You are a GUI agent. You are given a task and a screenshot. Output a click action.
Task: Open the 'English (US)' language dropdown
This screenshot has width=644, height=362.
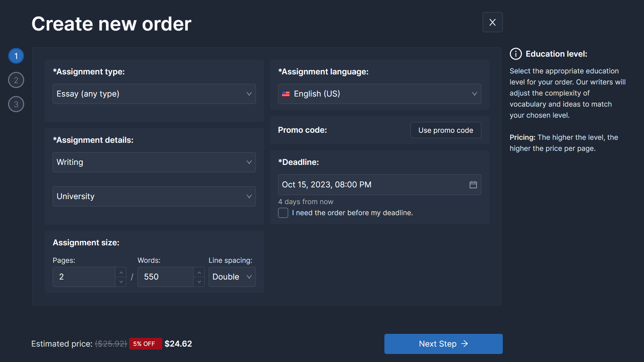(379, 94)
